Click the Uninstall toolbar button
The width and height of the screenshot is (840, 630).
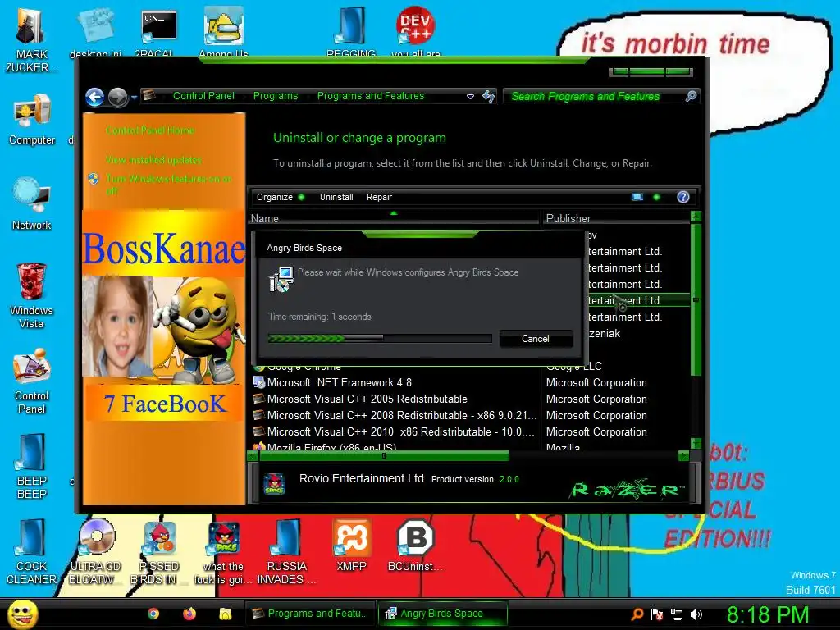click(336, 197)
